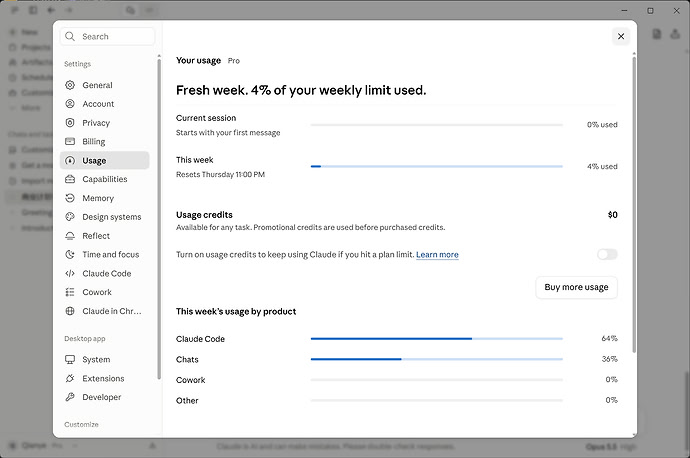Open Developer via wrench icon

(x=70, y=397)
